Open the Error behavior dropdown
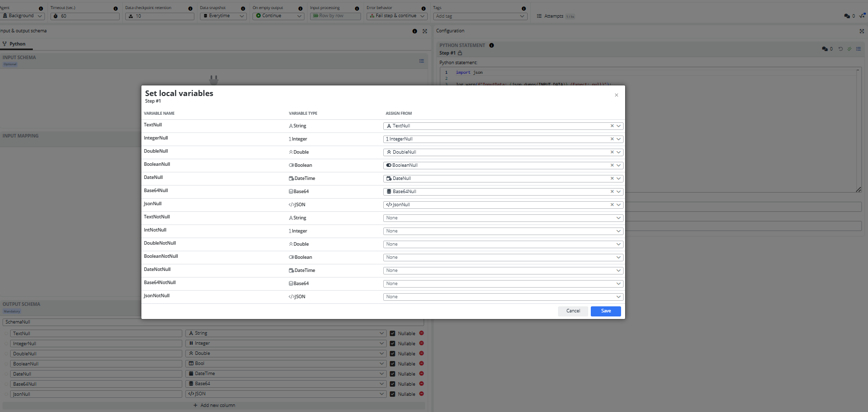 (x=396, y=16)
